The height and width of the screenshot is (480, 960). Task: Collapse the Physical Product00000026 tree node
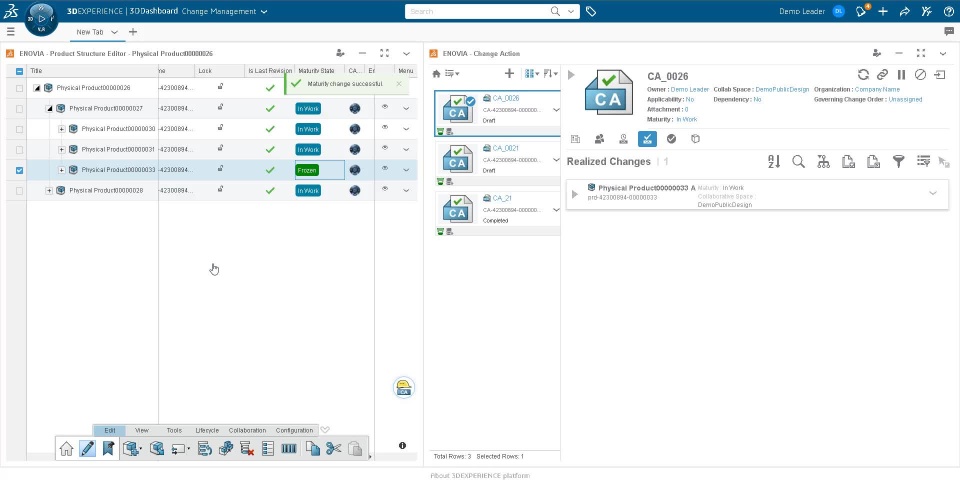pos(36,88)
